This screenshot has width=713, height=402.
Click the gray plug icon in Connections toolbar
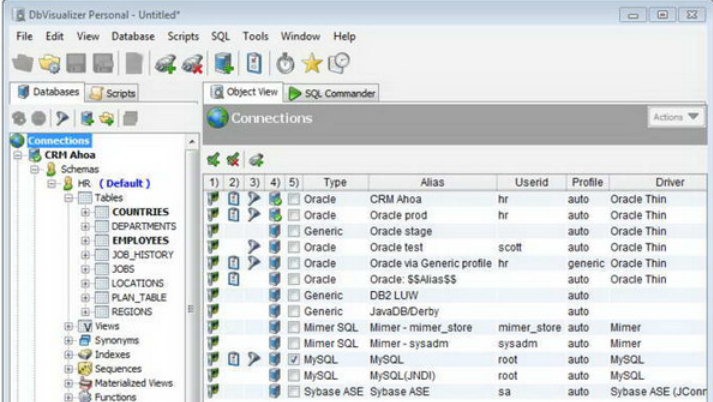(256, 160)
